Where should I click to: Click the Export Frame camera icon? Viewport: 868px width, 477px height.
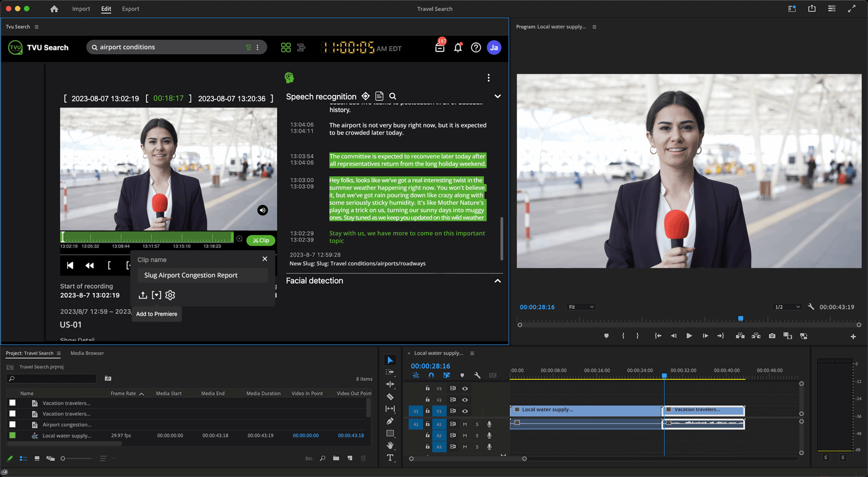click(772, 336)
